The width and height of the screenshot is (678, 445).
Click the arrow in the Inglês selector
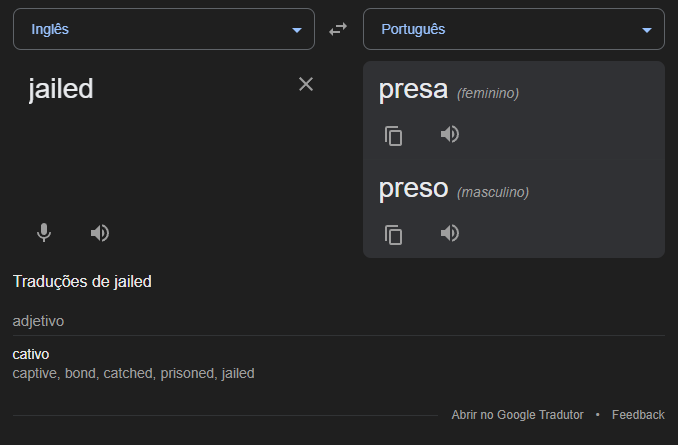pos(297,30)
